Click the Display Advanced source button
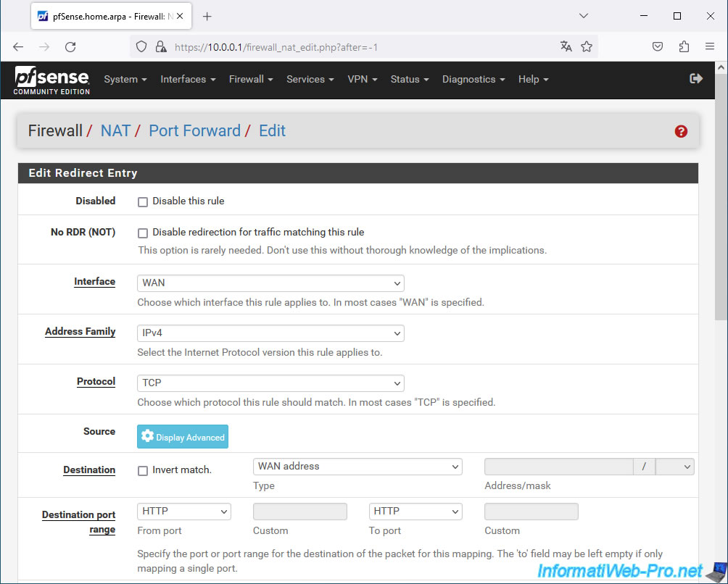Screen dimensions: 728x584 (183, 436)
